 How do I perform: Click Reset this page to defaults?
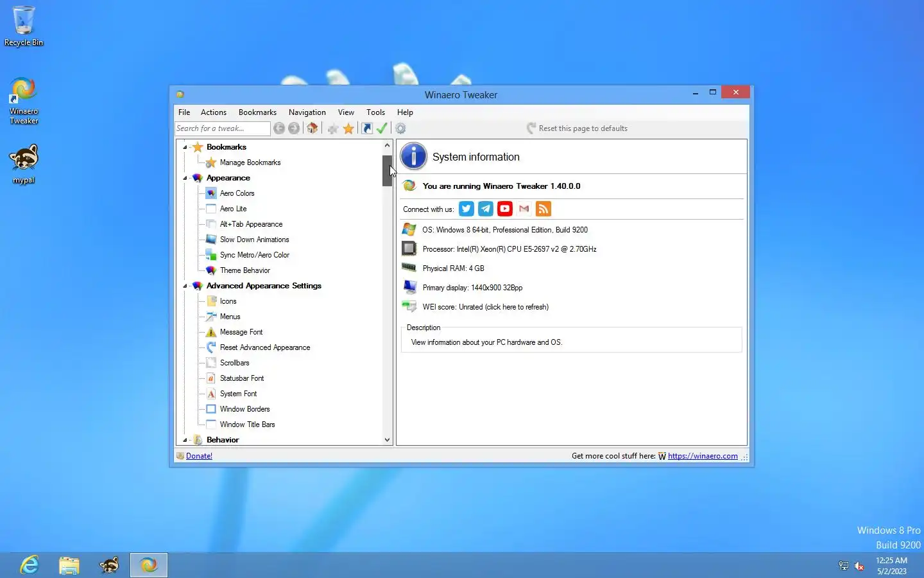[577, 128]
